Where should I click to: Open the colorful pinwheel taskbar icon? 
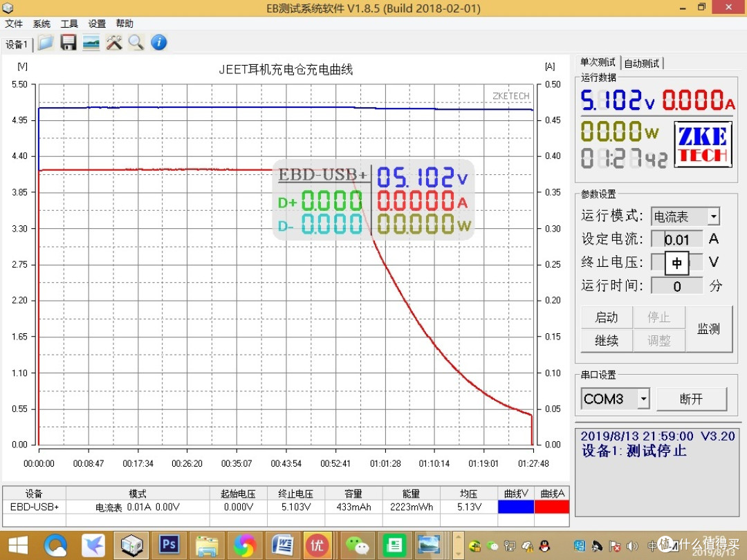244,545
